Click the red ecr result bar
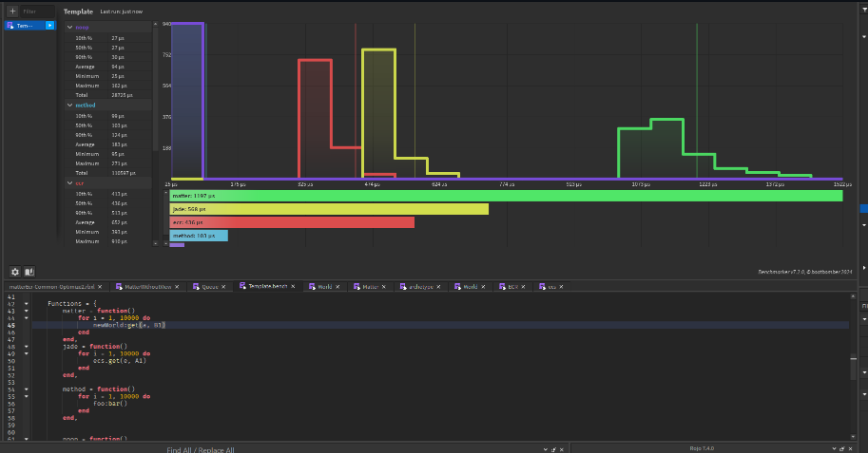This screenshot has height=453, width=868. point(291,222)
